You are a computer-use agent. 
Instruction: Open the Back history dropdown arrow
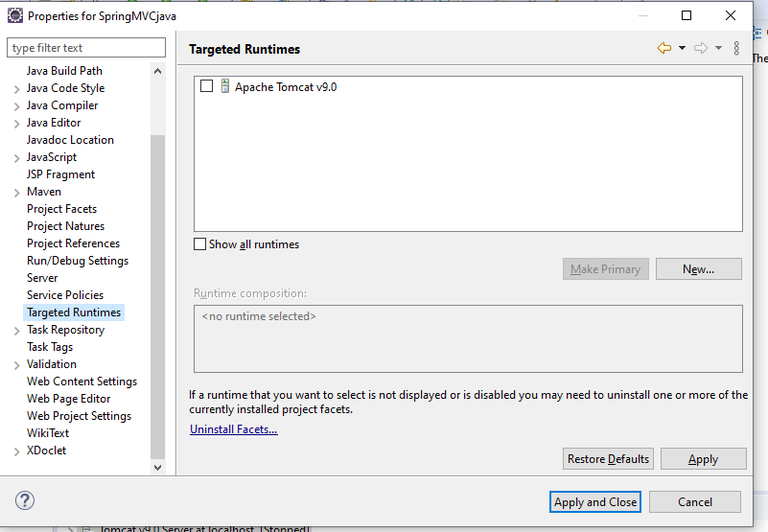click(x=682, y=48)
